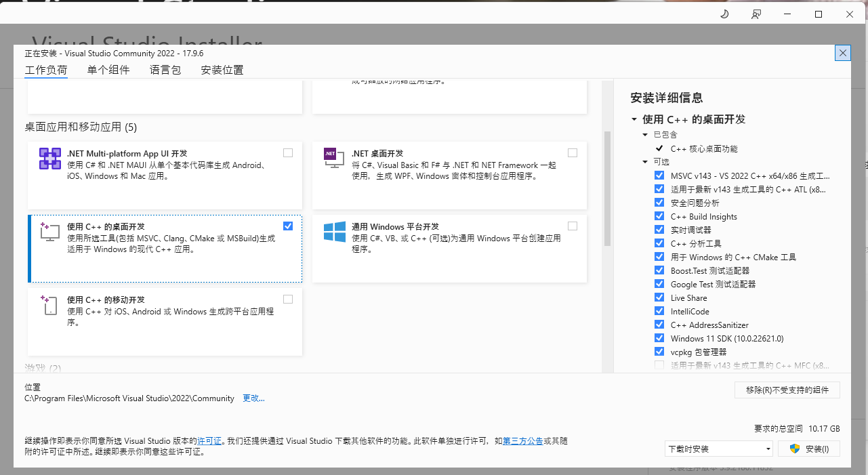Click the 移除(R)不受支持的组件 button

(x=787, y=390)
